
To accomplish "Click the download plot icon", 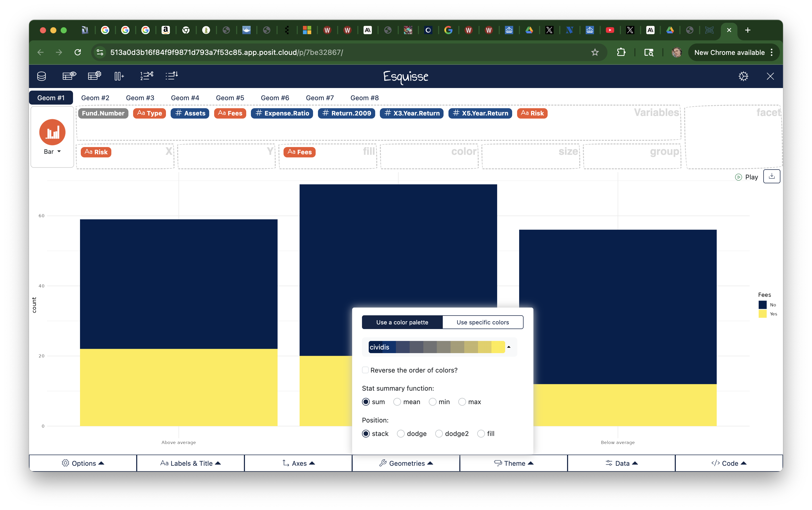I will 772,176.
